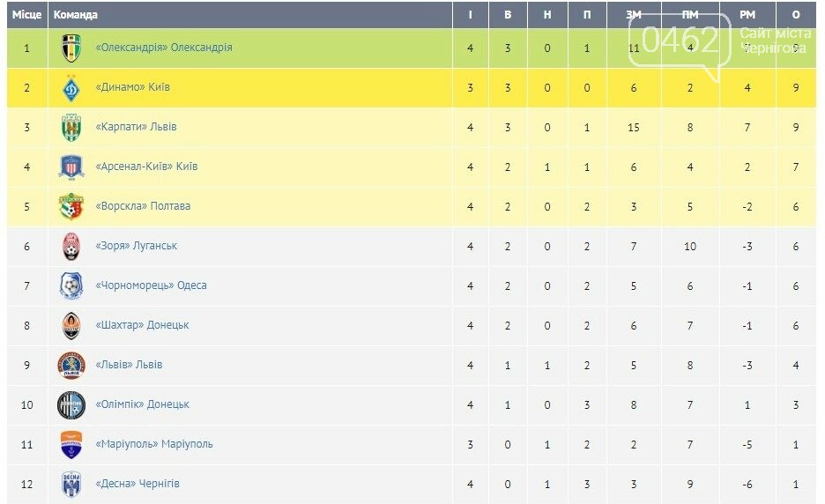This screenshot has width=825, height=504.
Task: Click the Dynamo Kyiv club logo
Action: 71,88
